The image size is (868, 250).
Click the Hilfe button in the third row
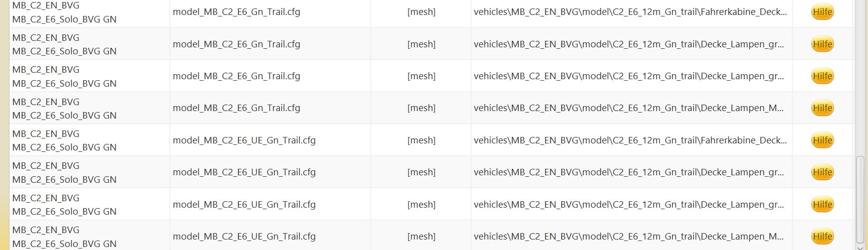pyautogui.click(x=822, y=76)
